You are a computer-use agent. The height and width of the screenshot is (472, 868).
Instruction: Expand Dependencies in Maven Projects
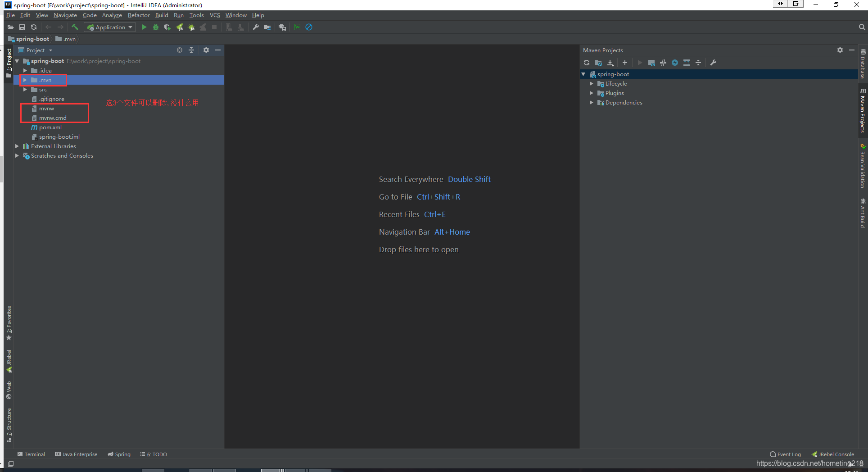click(591, 103)
